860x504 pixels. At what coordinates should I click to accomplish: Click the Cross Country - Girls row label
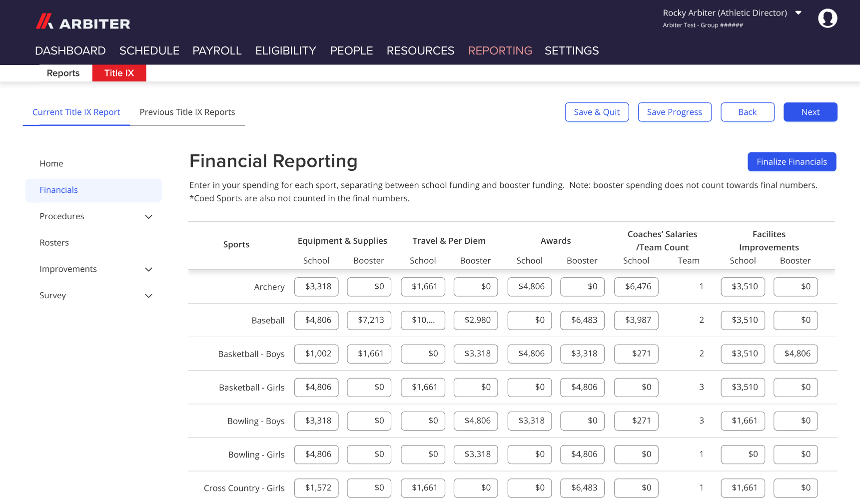click(244, 488)
